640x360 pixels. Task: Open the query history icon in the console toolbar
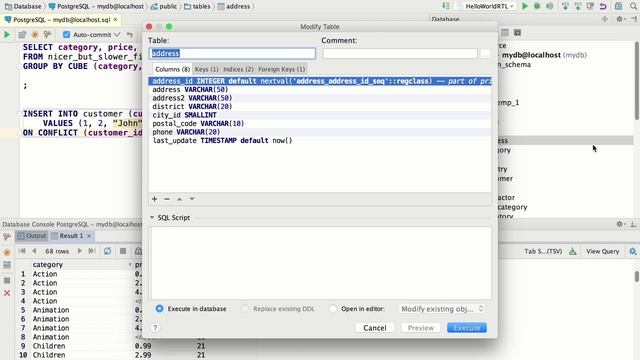click(22, 35)
